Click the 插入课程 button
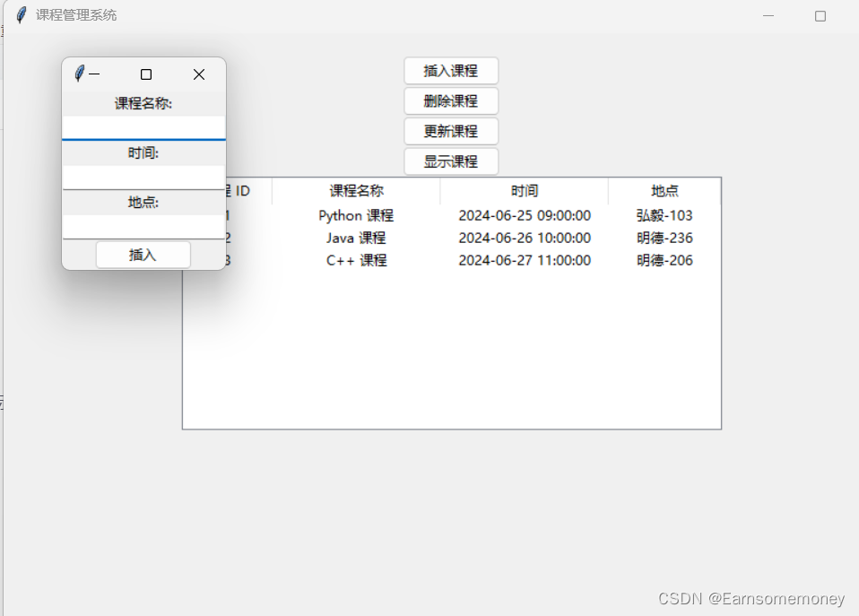 click(451, 70)
